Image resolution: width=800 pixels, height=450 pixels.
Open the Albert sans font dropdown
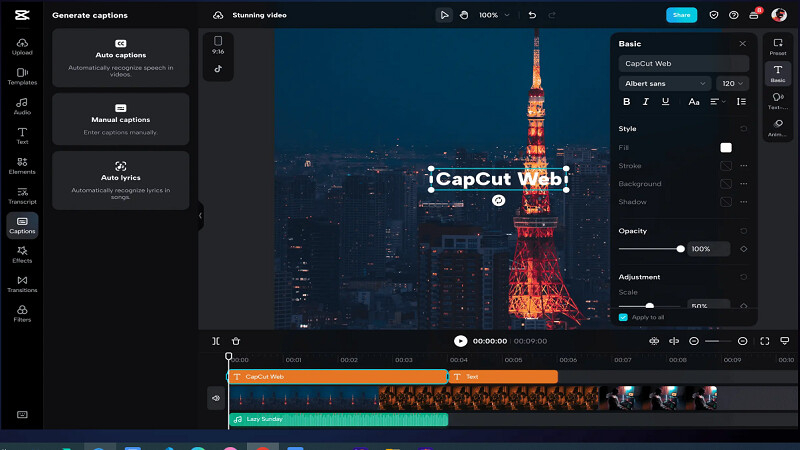point(665,83)
